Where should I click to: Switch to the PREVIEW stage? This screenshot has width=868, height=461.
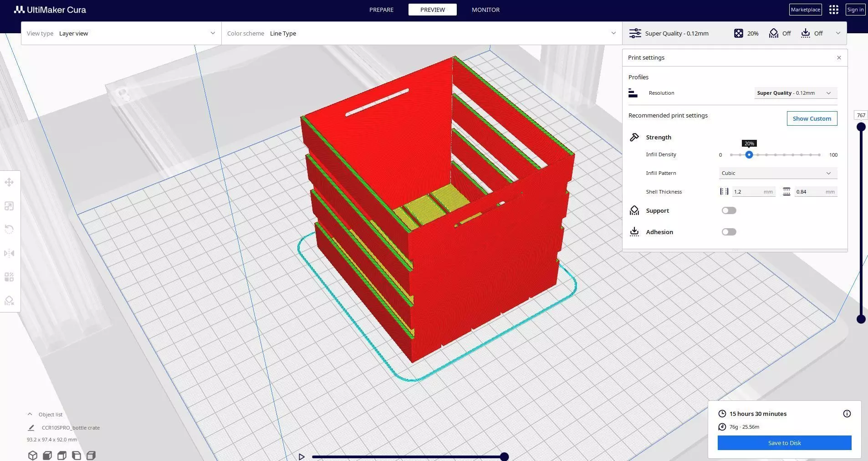tap(433, 10)
